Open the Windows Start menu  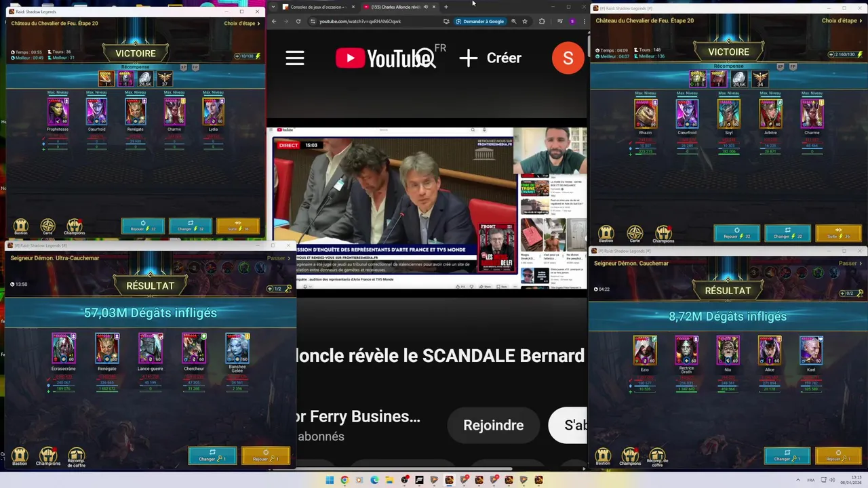330,480
